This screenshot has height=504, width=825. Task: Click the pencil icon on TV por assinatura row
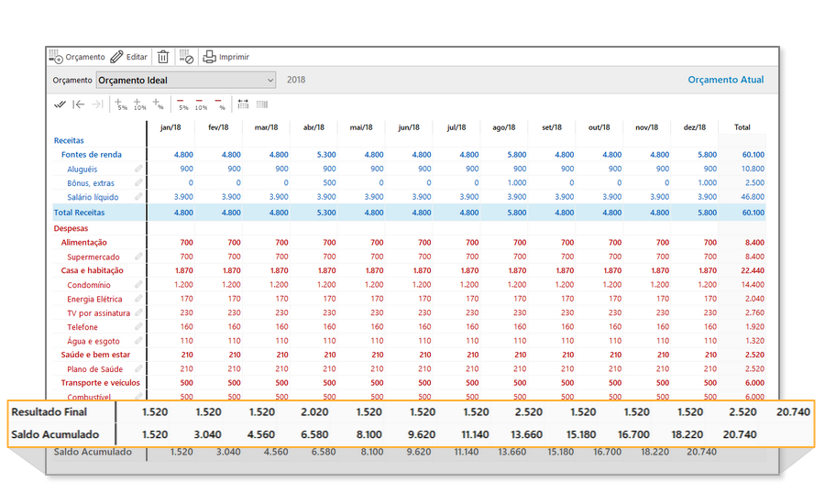(x=138, y=312)
